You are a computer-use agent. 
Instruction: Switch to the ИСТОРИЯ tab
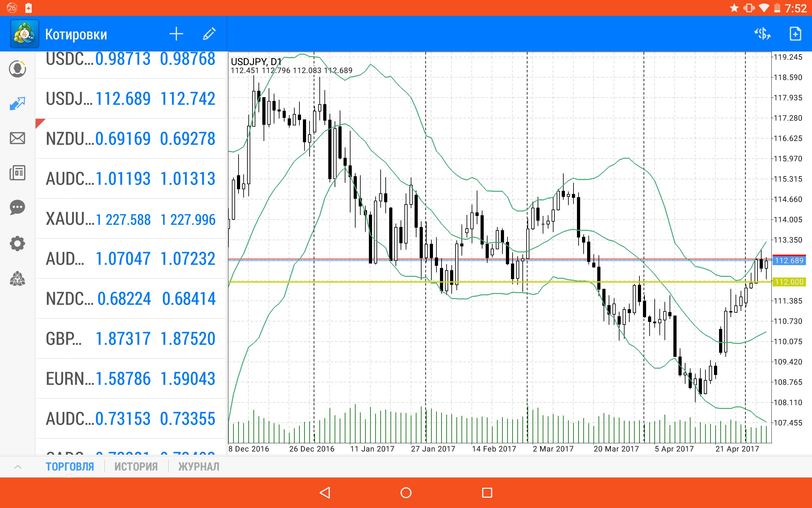click(x=136, y=467)
